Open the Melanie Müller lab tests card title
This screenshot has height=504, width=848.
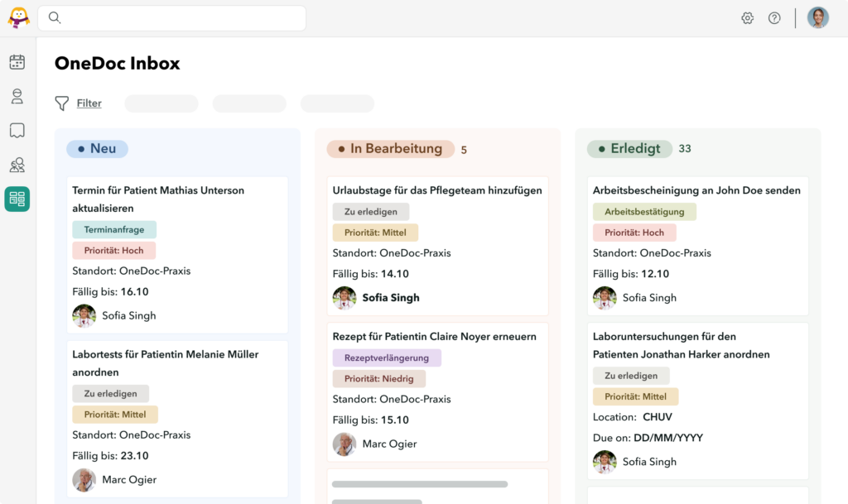[166, 363]
